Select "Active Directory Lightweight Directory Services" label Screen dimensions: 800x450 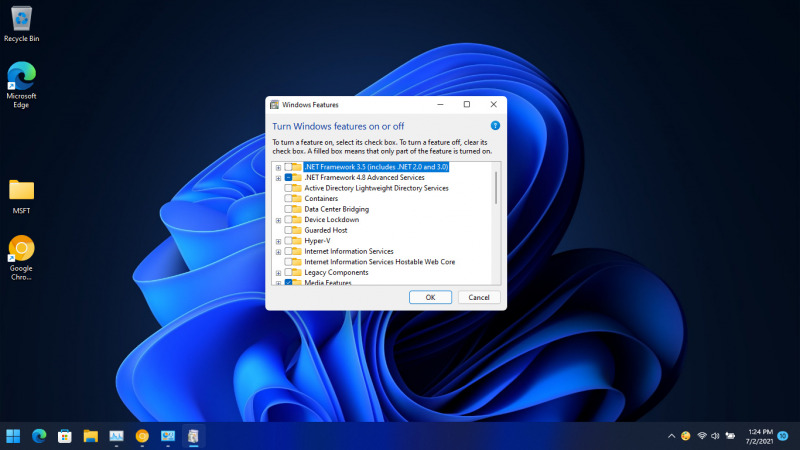(377, 188)
